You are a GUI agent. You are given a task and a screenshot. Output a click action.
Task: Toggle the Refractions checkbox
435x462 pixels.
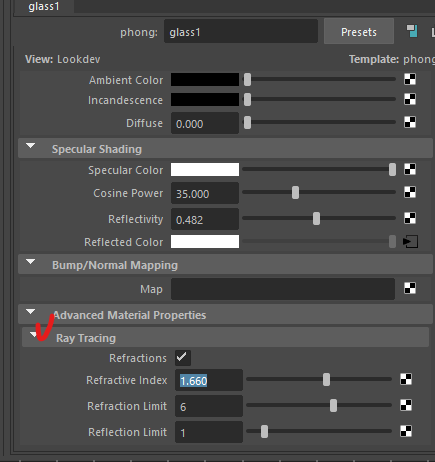(183, 358)
